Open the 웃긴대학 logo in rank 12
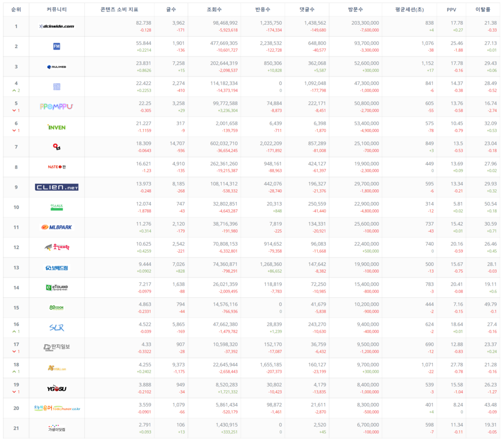Screen dimensions: 504x441 (x=57, y=247)
